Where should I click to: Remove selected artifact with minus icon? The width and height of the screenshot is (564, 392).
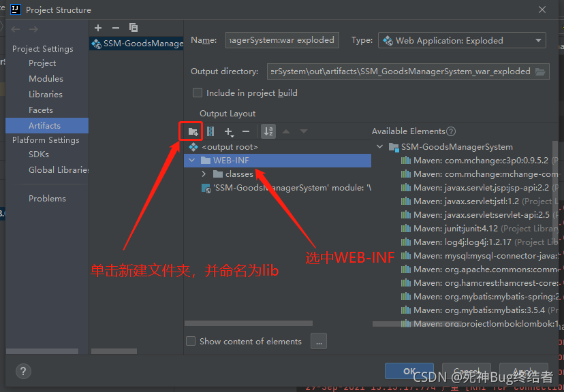(116, 28)
